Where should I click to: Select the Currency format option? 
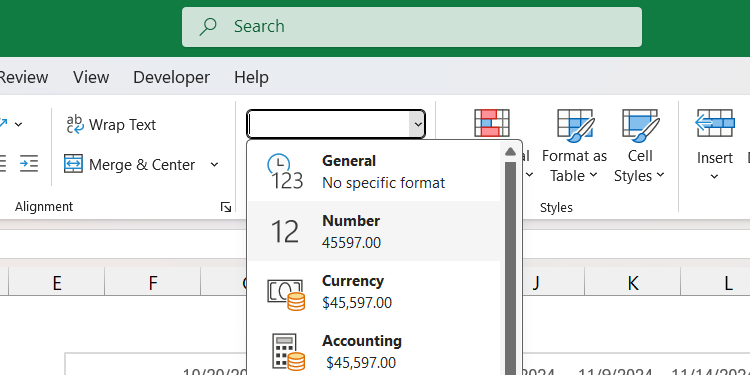click(374, 291)
